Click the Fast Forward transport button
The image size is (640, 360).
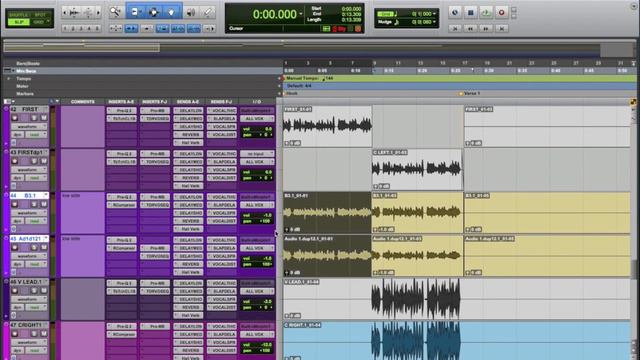point(486,29)
